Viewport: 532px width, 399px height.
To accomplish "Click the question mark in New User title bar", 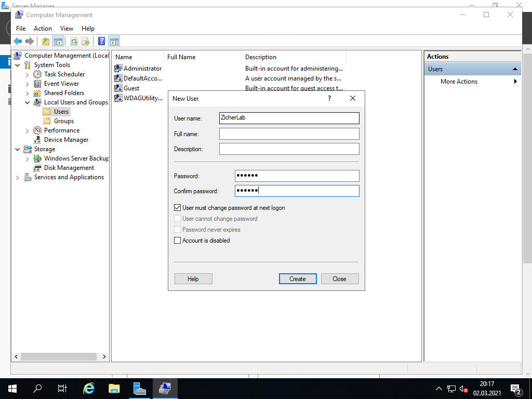I will 329,98.
